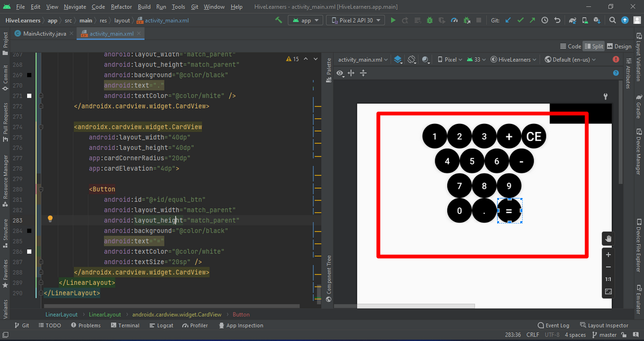
Task: Open the orientation for preview dropdown
Action: coord(412,59)
